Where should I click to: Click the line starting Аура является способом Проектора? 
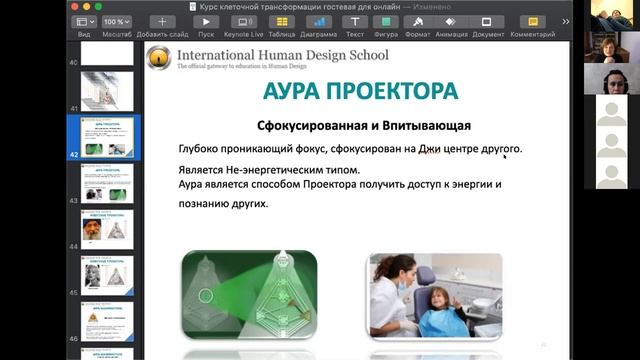point(340,184)
